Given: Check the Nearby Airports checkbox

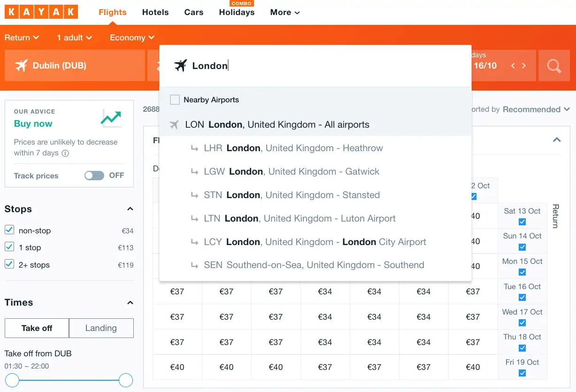Looking at the screenshot, I should 175,100.
